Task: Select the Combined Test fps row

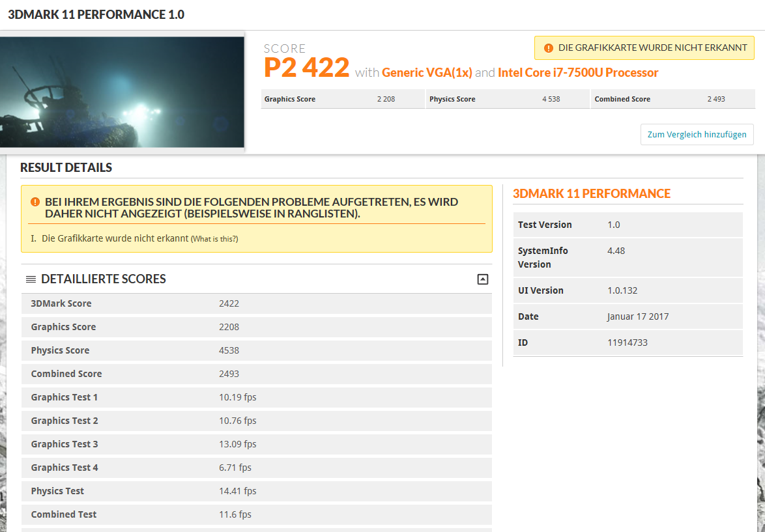Action: (x=256, y=514)
